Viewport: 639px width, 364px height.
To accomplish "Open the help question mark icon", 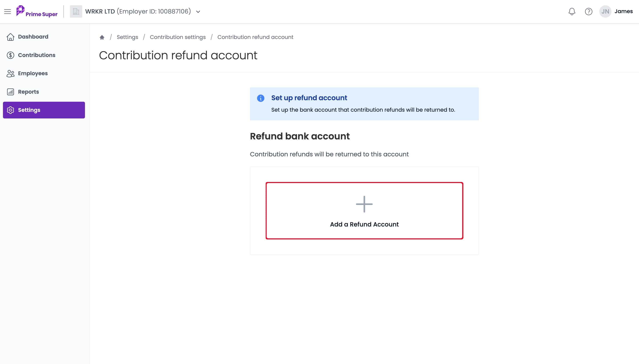I will click(589, 11).
